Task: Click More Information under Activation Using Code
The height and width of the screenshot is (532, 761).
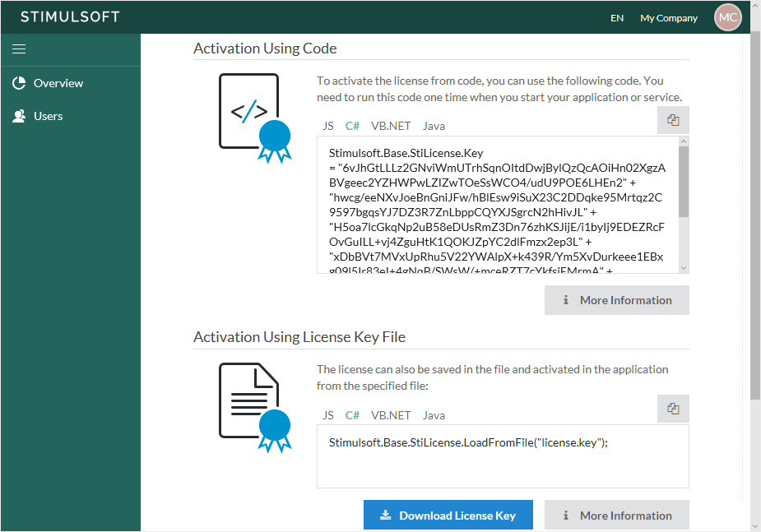Action: pyautogui.click(x=617, y=300)
